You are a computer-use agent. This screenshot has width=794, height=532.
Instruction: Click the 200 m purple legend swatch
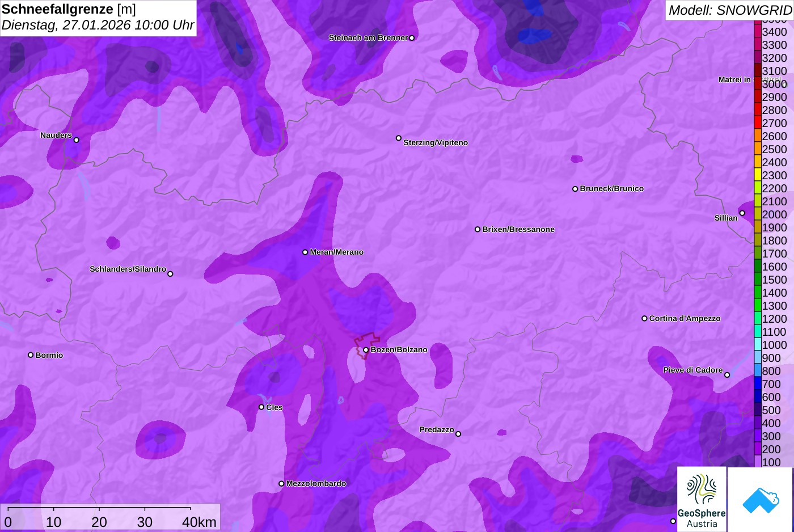click(757, 449)
